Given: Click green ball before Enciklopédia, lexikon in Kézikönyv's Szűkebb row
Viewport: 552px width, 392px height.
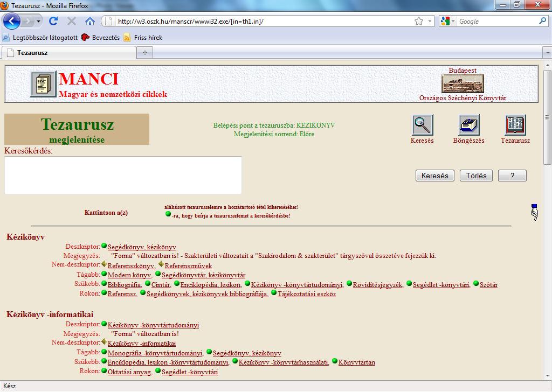Looking at the screenshot, I should 177,283.
